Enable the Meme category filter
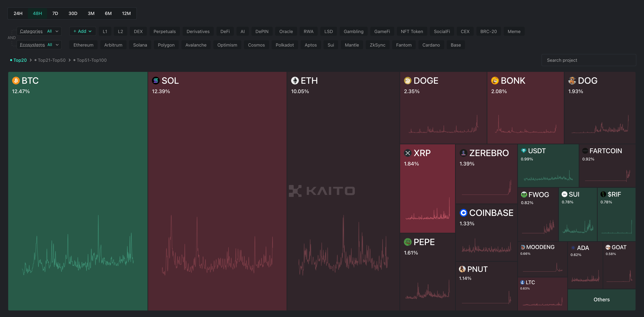This screenshot has width=644, height=317. tap(514, 31)
